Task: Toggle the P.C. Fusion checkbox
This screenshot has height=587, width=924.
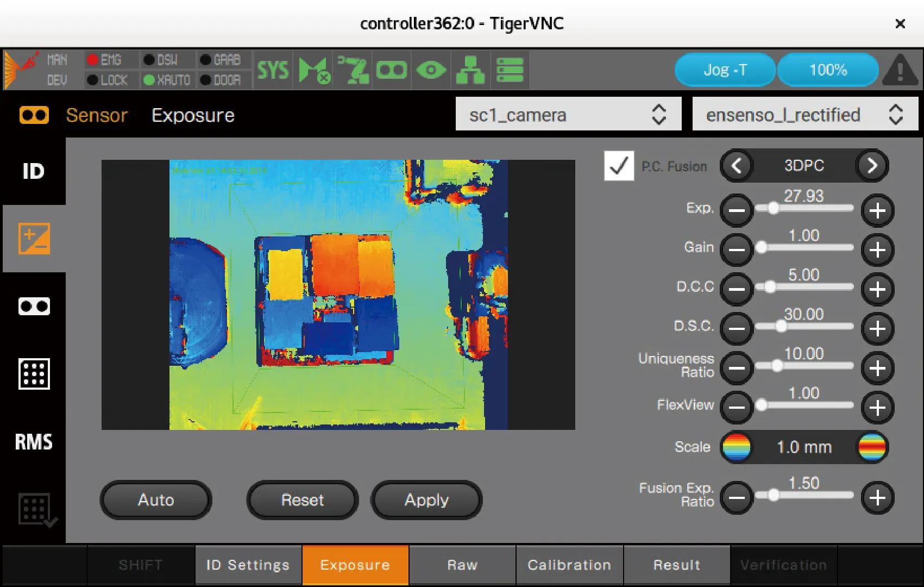Action: coord(619,166)
